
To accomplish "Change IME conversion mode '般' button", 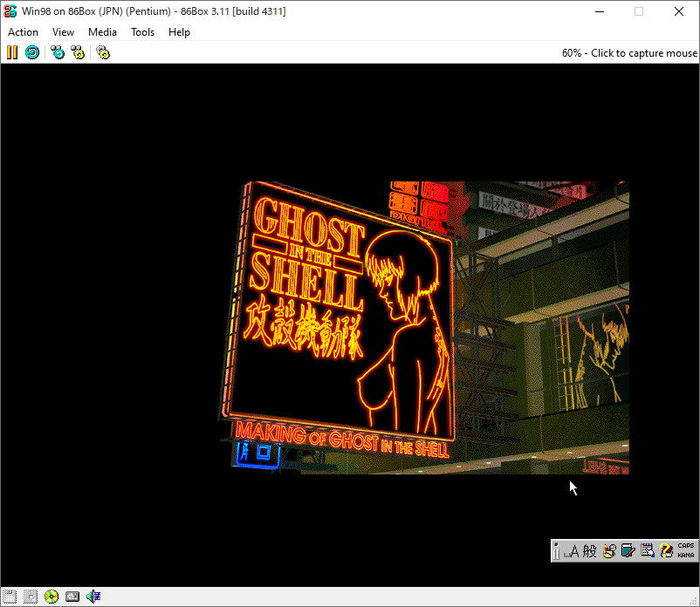I will [x=589, y=551].
